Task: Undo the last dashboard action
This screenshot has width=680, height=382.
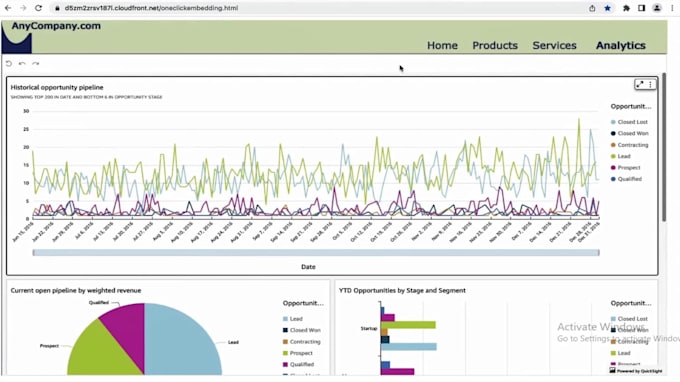Action: (x=22, y=63)
